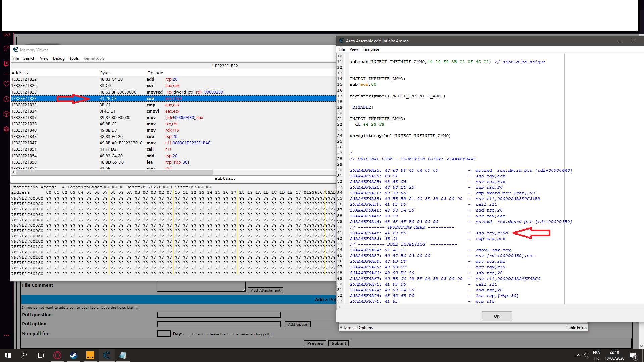Click the OK button in Auto Assemble
This screenshot has width=644, height=362.
pos(496,316)
